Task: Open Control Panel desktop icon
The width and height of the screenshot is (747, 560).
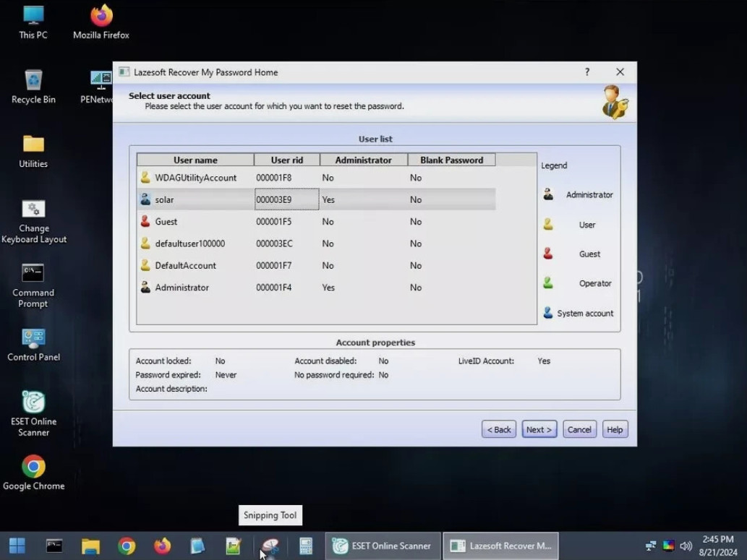Action: tap(33, 344)
